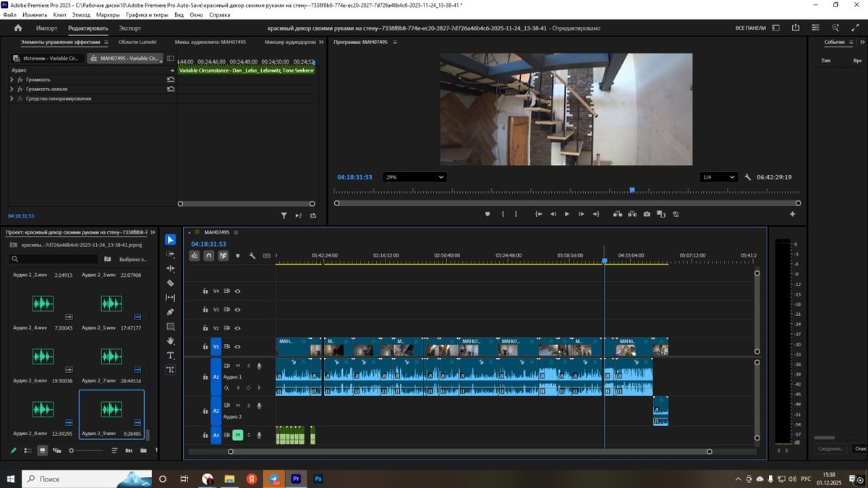Switch to the Экспорт workspace tab

[x=130, y=28]
